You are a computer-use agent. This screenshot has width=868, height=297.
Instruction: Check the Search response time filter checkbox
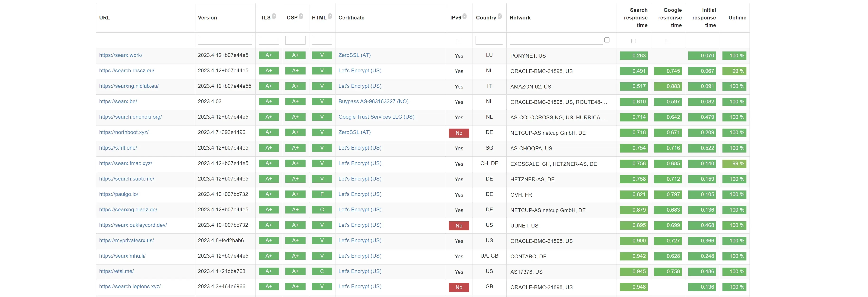(x=633, y=41)
